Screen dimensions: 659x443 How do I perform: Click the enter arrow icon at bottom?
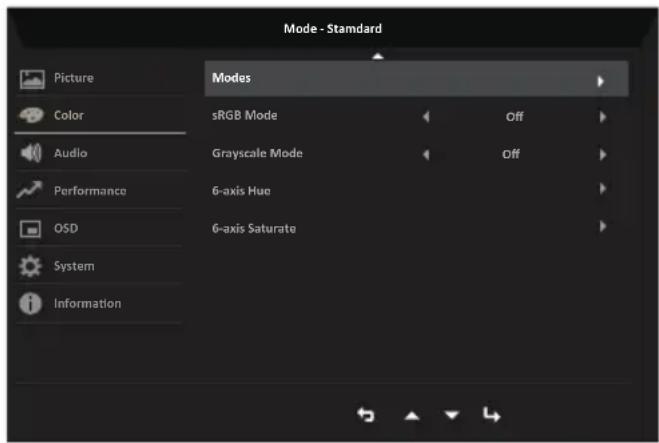[x=491, y=414]
